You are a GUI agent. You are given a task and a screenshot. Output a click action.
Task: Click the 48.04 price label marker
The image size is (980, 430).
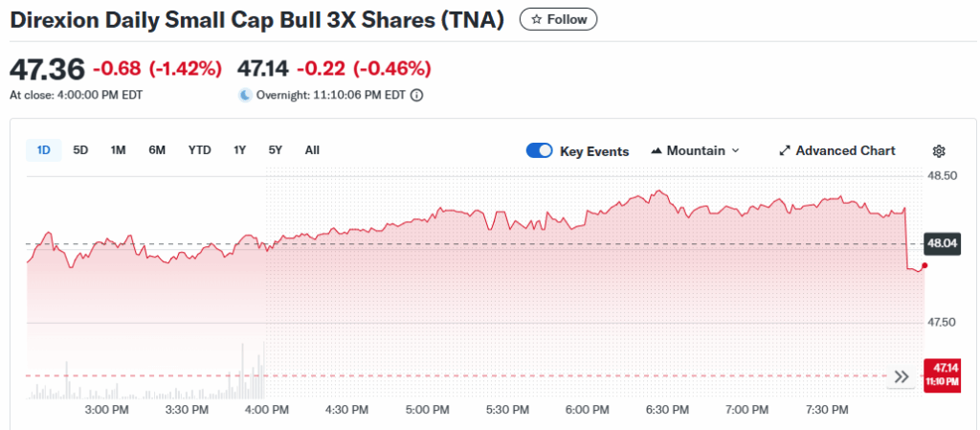(943, 243)
